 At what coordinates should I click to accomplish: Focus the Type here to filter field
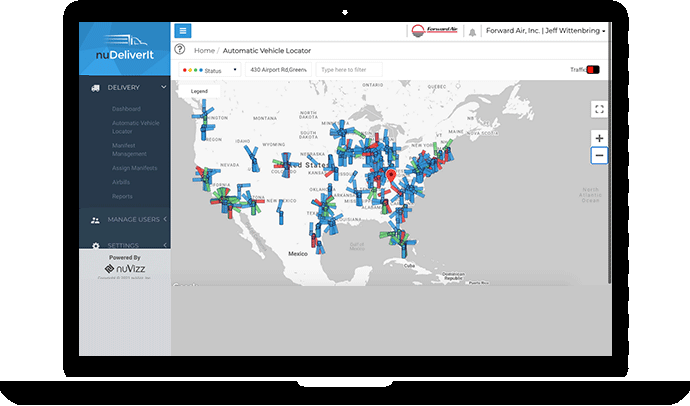pyautogui.click(x=349, y=69)
